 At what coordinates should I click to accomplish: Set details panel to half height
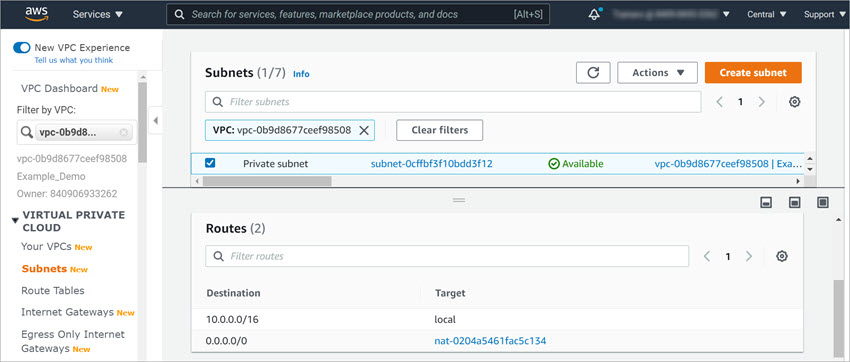[x=794, y=203]
